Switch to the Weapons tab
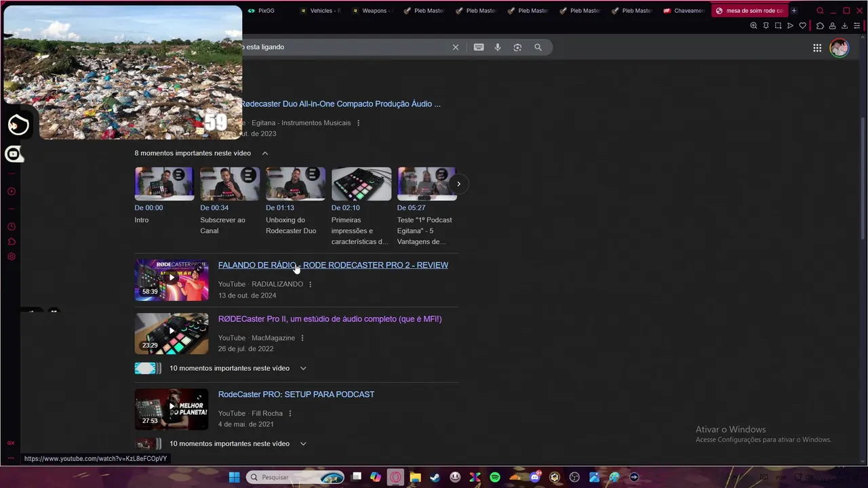Viewport: 868px width, 488px height. click(x=372, y=11)
